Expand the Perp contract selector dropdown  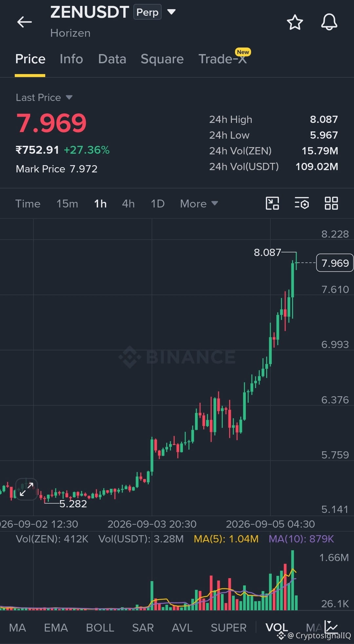coord(171,12)
